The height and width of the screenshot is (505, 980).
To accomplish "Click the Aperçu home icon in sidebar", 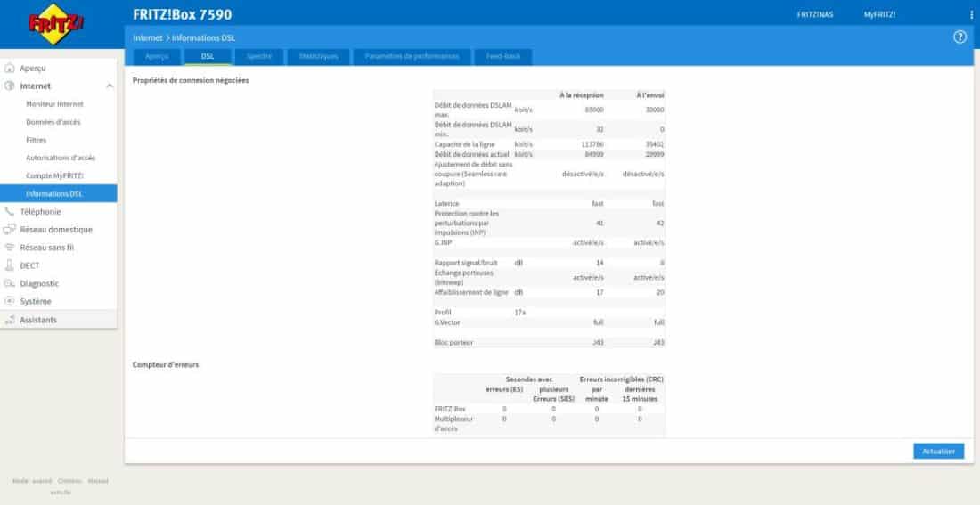I will [x=10, y=68].
